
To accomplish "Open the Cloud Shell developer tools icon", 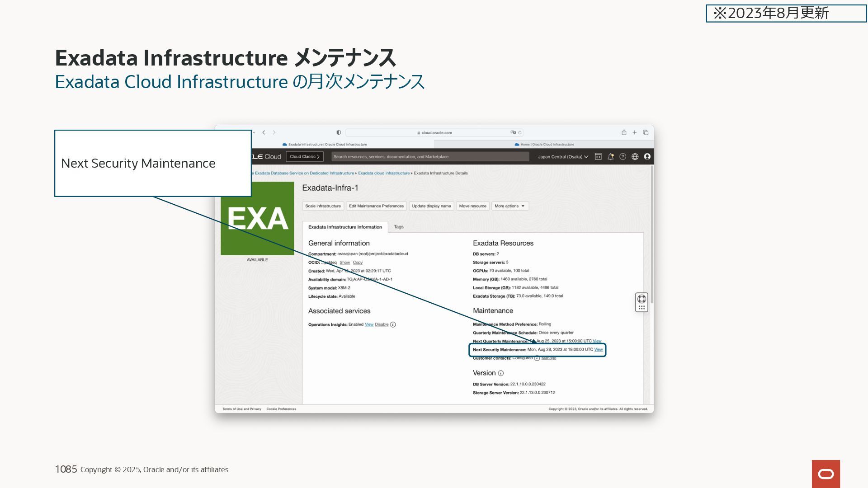I will (598, 157).
